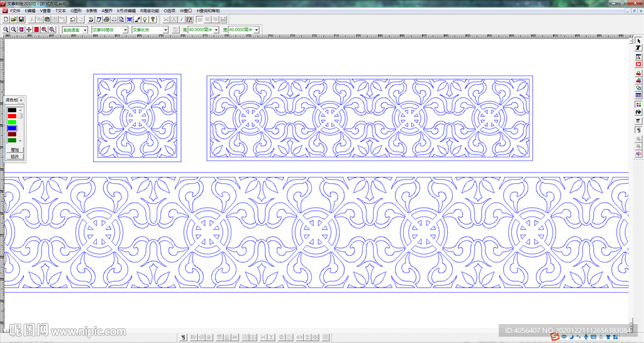Screen dimensions: 644x343
Task: Click the table grid tool icon
Action: pyautogui.click(x=638, y=96)
